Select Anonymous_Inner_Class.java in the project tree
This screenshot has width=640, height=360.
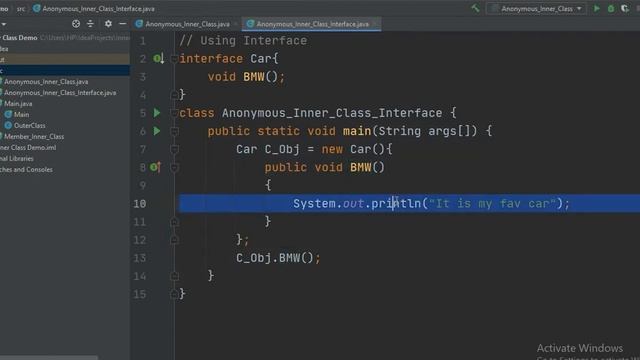46,82
